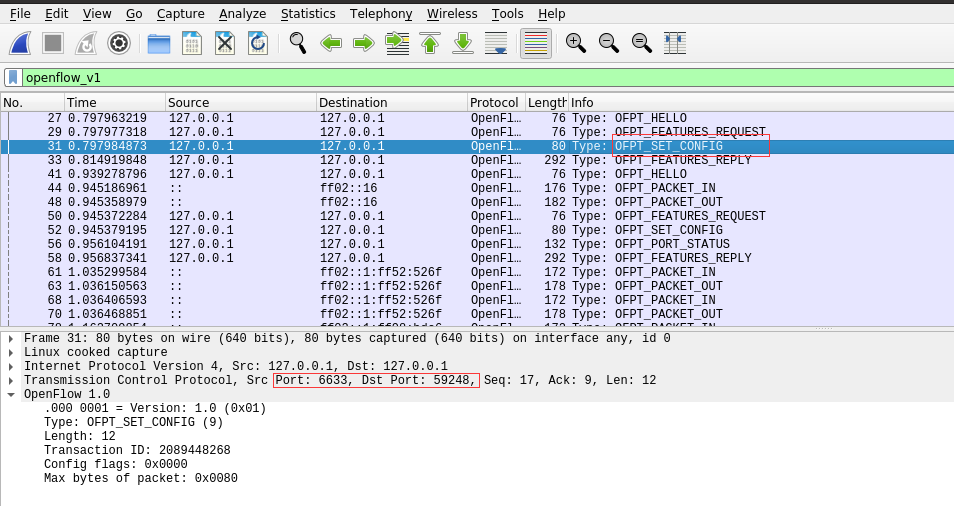Go back in packet history

coord(331,43)
